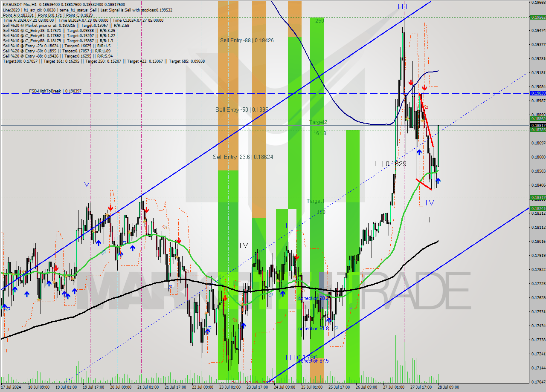Click the red sell arrow above 20 Jul 09:00

(110, 208)
